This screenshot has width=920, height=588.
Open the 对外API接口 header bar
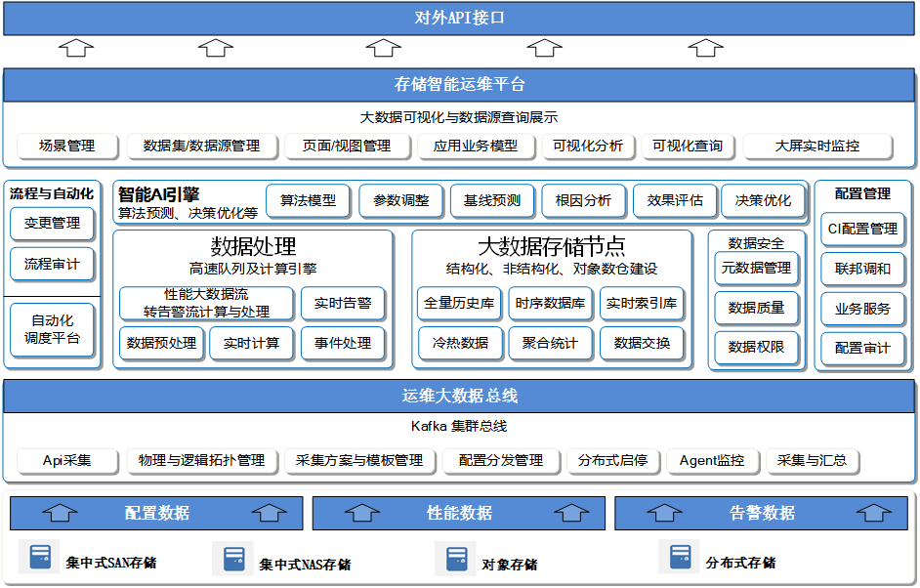coord(460,18)
